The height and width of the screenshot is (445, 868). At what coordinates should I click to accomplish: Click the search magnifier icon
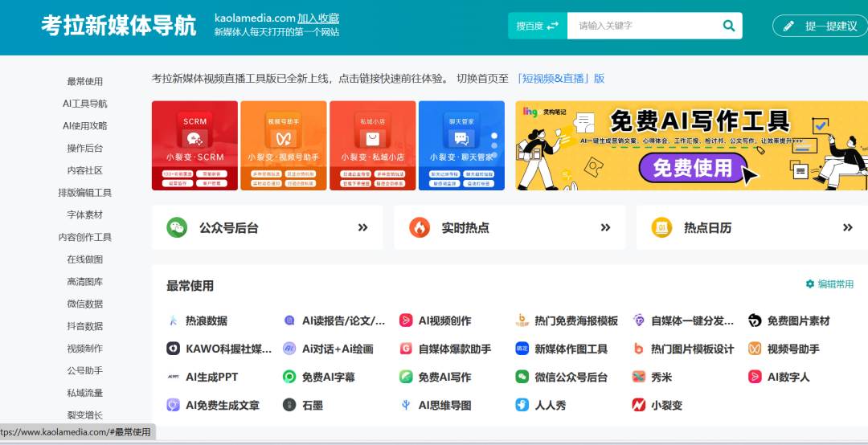coord(728,26)
